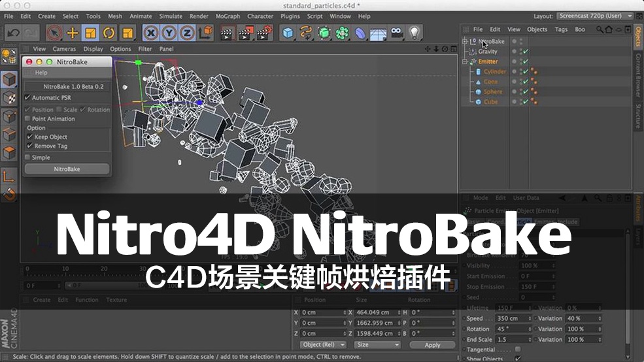Activate the Rotate tool icon
Screen dimensions: 644x362
[109, 33]
